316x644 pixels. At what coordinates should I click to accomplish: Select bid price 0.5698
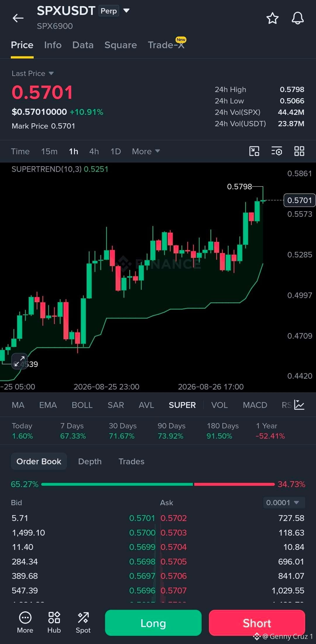click(142, 562)
